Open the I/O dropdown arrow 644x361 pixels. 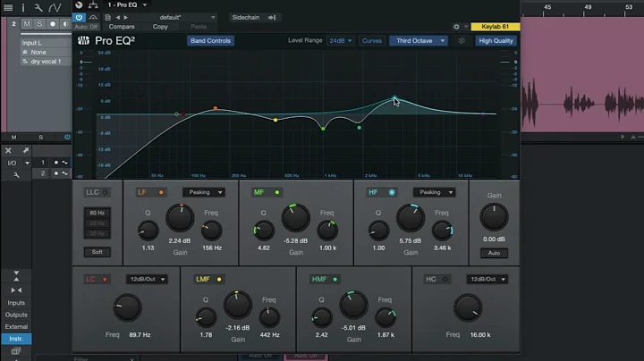(x=27, y=163)
